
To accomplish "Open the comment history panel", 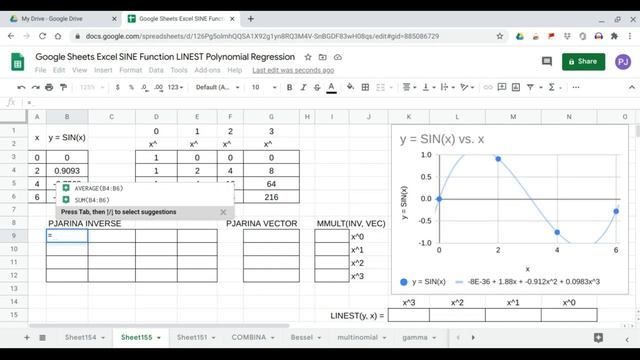I will pos(547,62).
